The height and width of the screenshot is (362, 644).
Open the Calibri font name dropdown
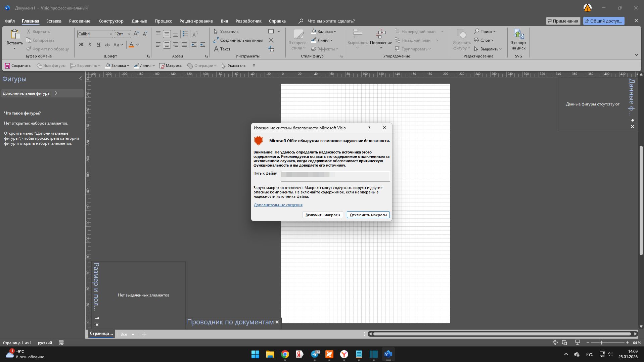tap(111, 34)
